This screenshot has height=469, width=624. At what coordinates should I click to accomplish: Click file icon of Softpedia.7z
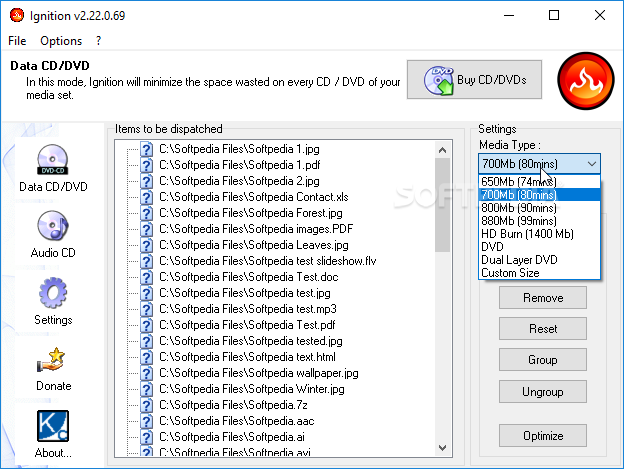(146, 405)
